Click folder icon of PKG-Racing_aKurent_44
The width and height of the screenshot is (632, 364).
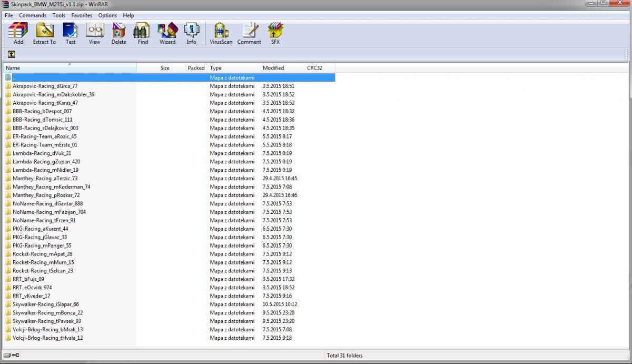[8, 229]
